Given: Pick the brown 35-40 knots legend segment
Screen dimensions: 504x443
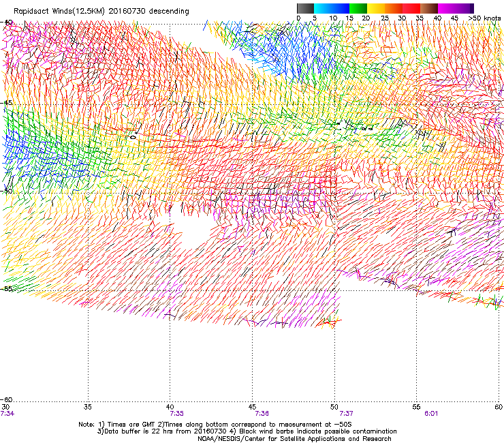Looking at the screenshot, I should tap(429, 8).
